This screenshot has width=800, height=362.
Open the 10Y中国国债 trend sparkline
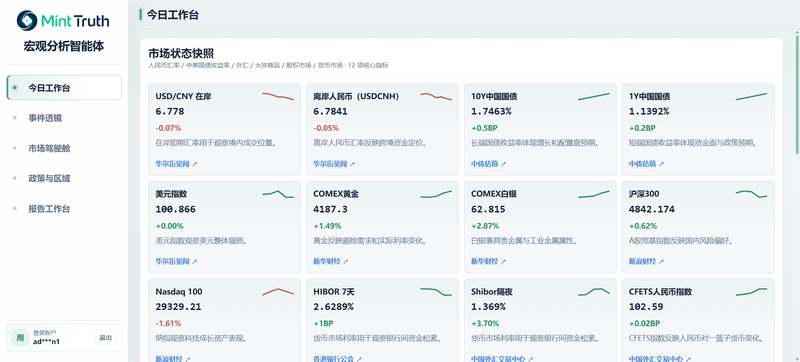(594, 96)
